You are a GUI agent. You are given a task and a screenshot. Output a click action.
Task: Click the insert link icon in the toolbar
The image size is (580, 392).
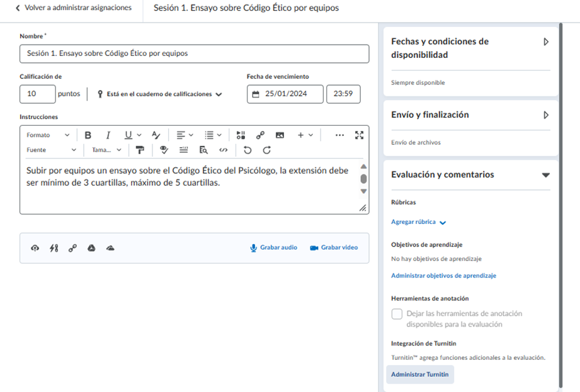point(260,135)
